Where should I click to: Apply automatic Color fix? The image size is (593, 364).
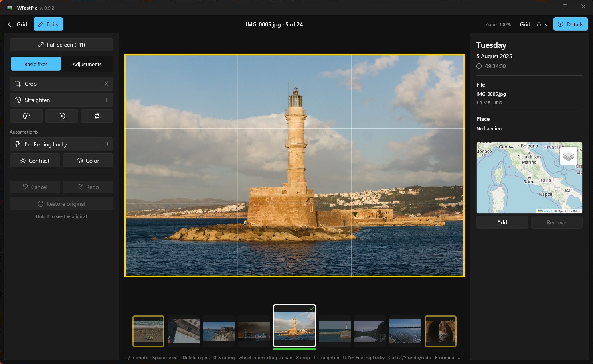tap(88, 161)
